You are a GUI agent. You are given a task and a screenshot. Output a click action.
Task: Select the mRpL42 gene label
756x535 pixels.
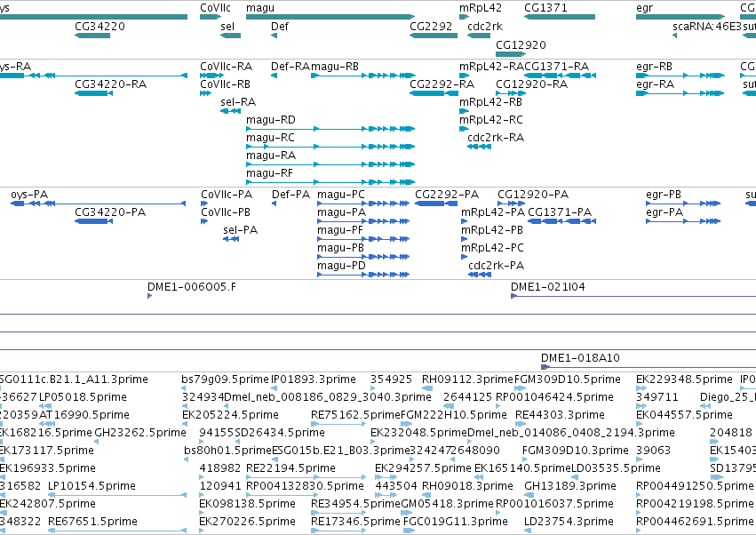tap(481, 8)
